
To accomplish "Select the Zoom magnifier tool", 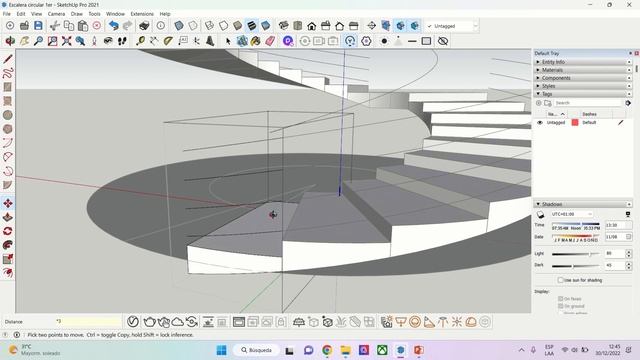I will click(x=38, y=41).
